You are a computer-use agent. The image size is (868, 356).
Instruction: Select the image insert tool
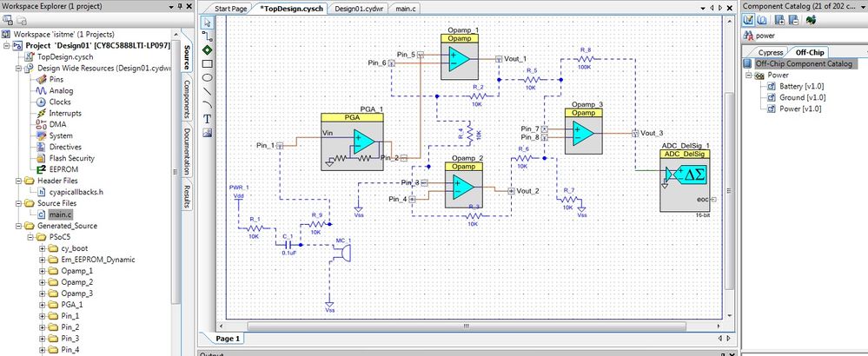tap(208, 132)
